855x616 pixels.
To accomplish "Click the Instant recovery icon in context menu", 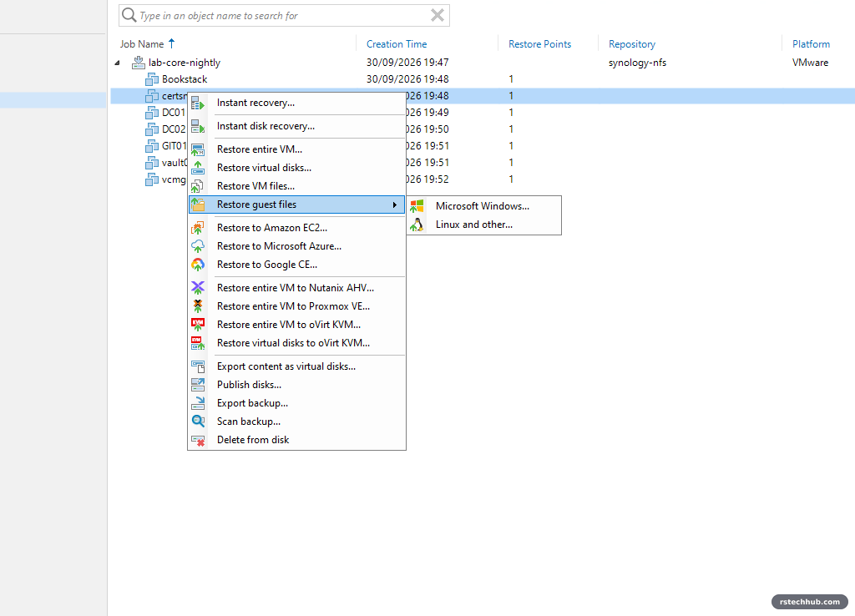I will coord(198,103).
